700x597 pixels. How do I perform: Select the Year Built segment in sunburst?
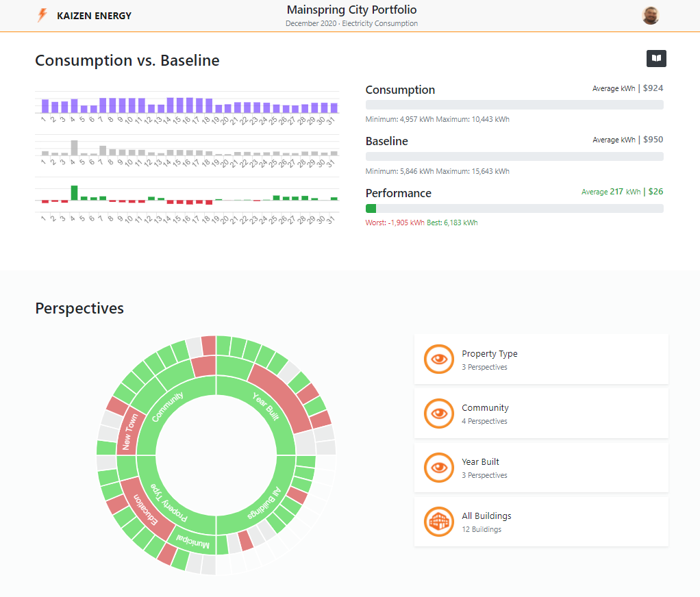pyautogui.click(x=264, y=408)
